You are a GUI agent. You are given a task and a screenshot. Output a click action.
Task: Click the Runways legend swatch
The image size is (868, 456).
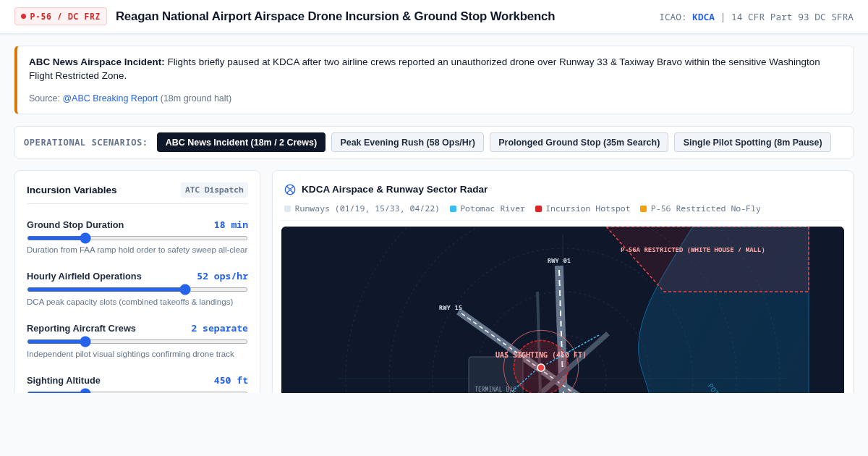point(287,209)
